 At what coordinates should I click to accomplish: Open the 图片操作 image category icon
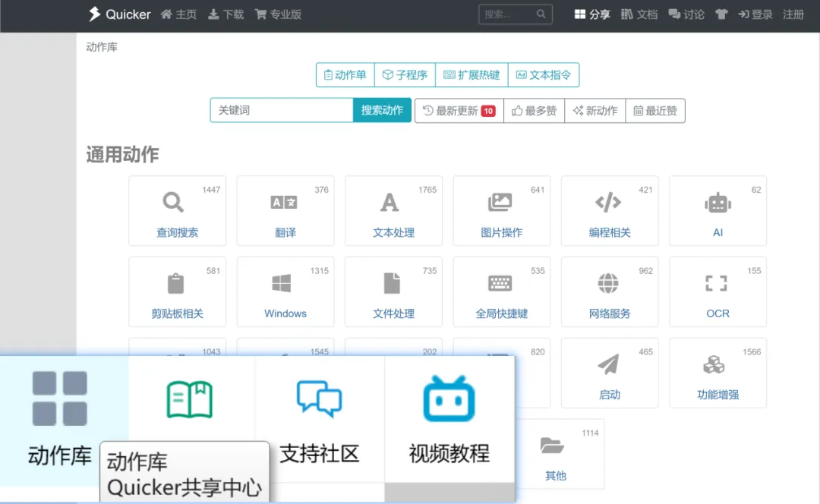[x=500, y=202]
